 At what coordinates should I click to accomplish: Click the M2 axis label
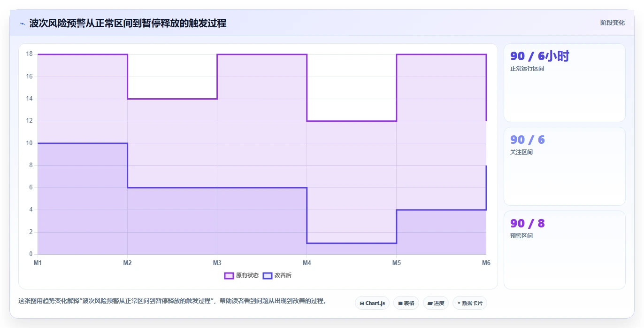point(127,263)
